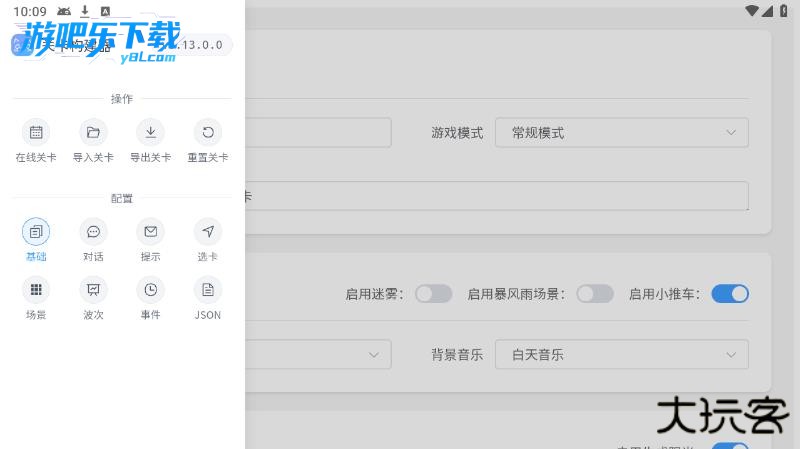This screenshot has width=800, height=449.
Task: Click the text field left of 游戏模式
Action: (x=318, y=133)
